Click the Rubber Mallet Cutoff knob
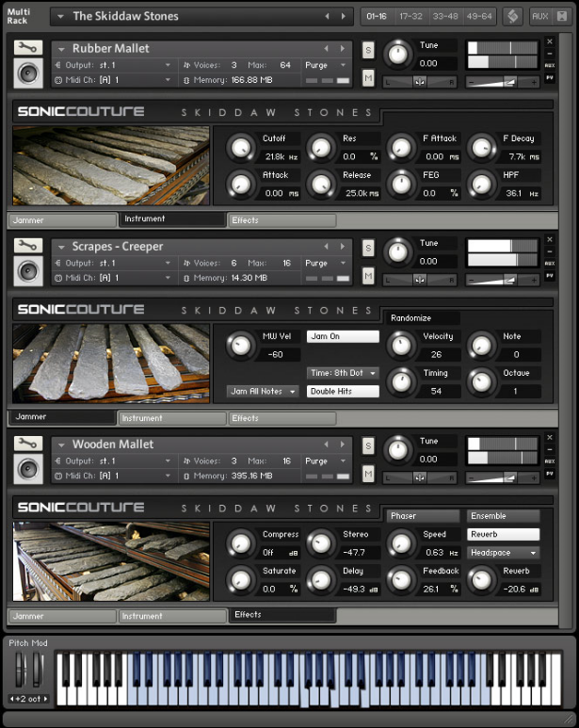Image resolution: width=579 pixels, height=728 pixels. tap(240, 148)
